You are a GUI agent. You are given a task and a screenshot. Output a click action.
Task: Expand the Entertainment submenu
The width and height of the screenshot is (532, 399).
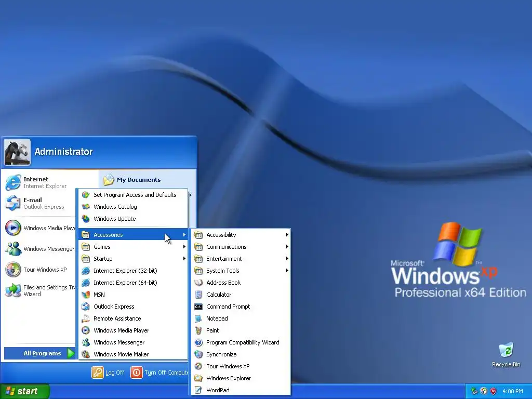(x=241, y=259)
